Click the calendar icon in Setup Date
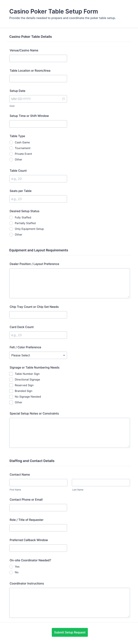 tap(64, 99)
